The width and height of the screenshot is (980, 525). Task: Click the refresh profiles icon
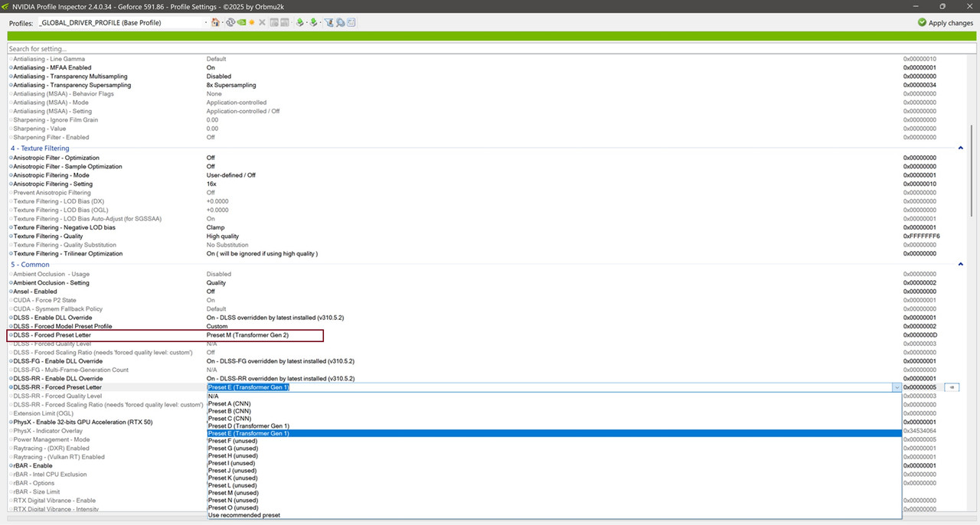click(x=230, y=22)
